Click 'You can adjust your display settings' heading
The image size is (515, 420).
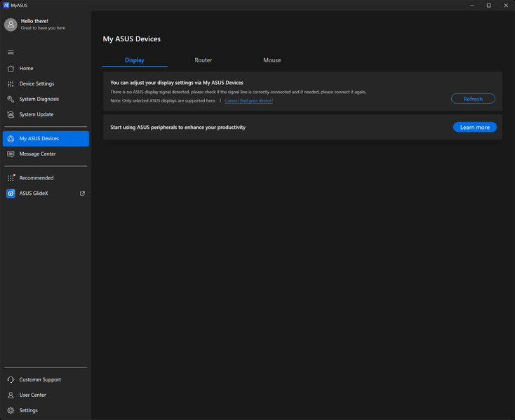(x=177, y=83)
